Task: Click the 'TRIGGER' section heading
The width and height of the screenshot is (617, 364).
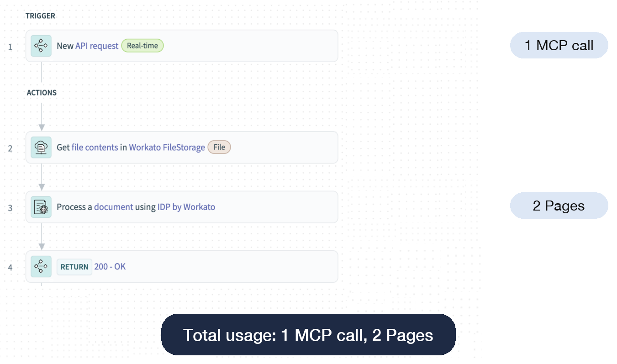Action: [40, 16]
